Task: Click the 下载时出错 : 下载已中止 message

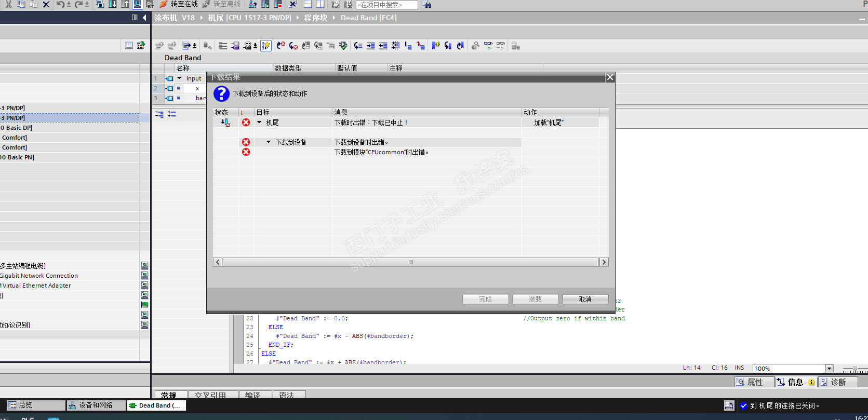Action: pyautogui.click(x=370, y=123)
